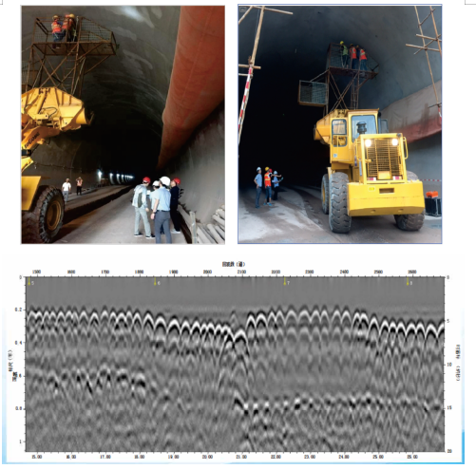
Task: Click the vertical right axis title
Action: (x=458, y=363)
